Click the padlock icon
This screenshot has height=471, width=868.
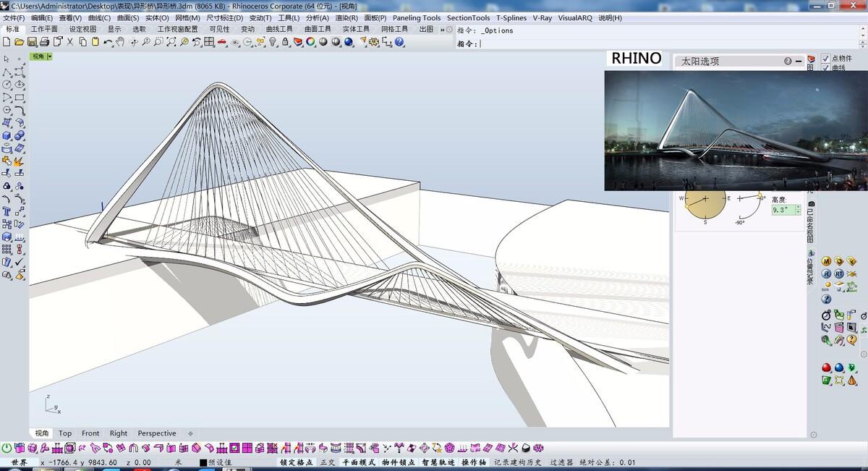(x=285, y=42)
